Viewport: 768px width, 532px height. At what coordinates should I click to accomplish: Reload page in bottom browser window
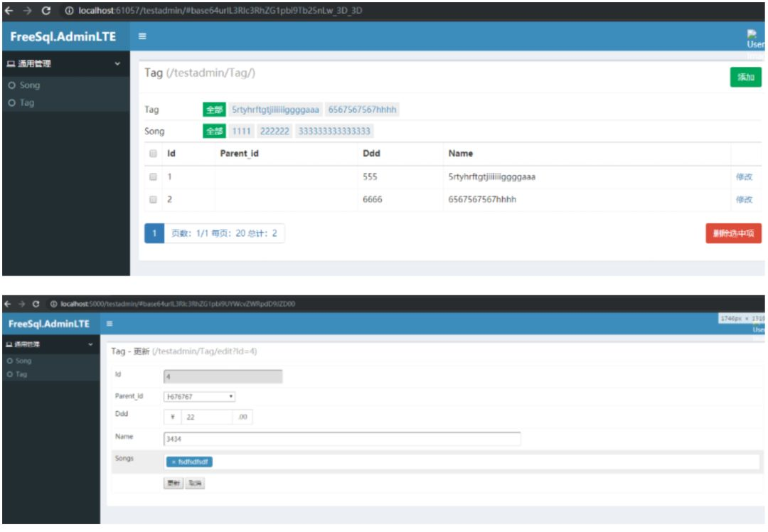[36, 304]
